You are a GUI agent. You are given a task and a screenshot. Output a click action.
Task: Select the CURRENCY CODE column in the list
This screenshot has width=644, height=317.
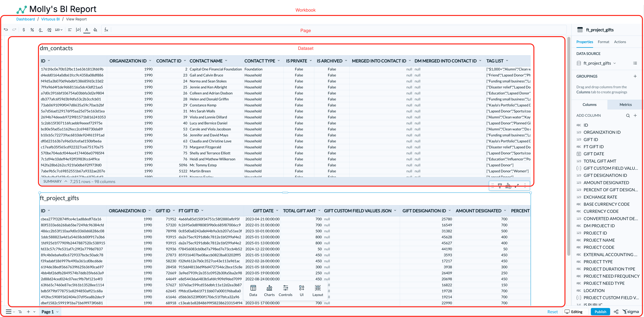point(601,211)
